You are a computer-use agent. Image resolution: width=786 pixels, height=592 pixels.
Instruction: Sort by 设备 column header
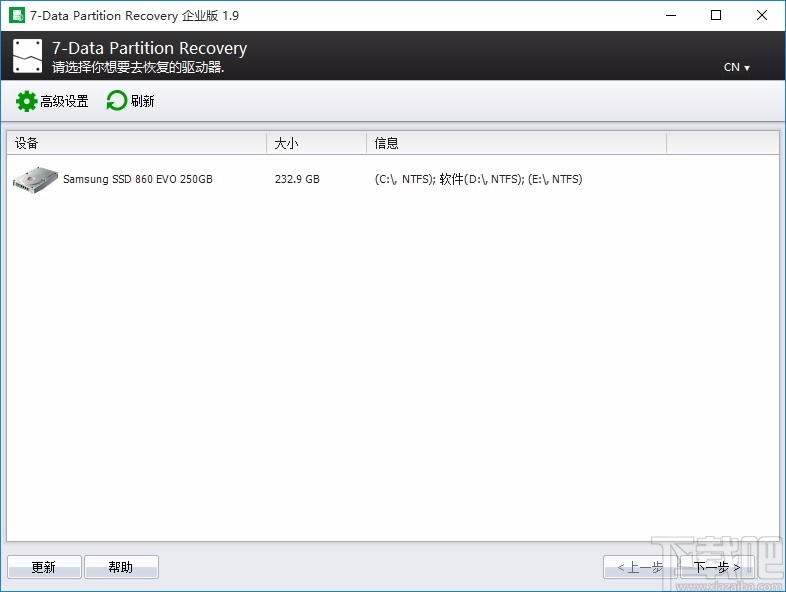pos(136,143)
